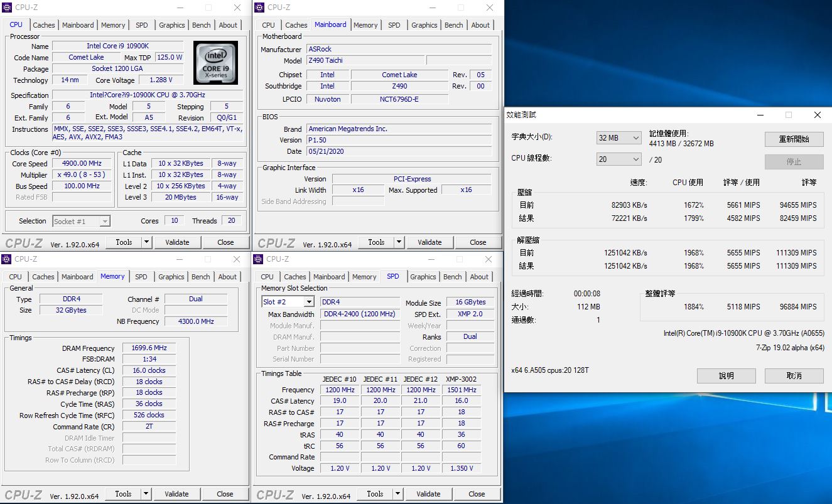832x504 pixels.
Task: Click Validate in the CPU window
Action: pos(177,242)
